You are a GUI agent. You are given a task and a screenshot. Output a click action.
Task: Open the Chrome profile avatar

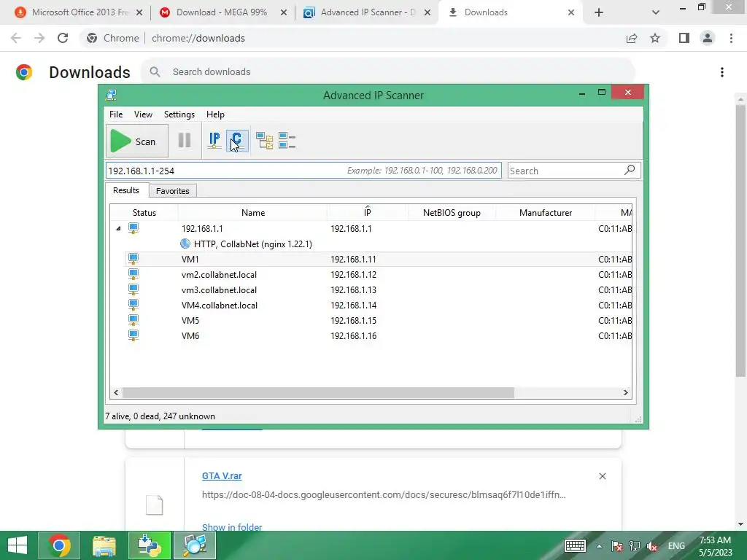tap(708, 38)
